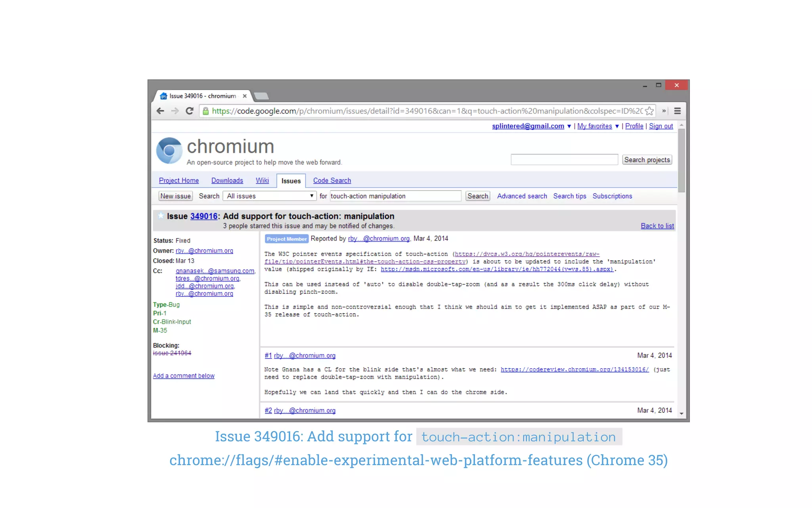Star issue 349016 with star toggle
Screen dimensions: 812x508
point(161,216)
